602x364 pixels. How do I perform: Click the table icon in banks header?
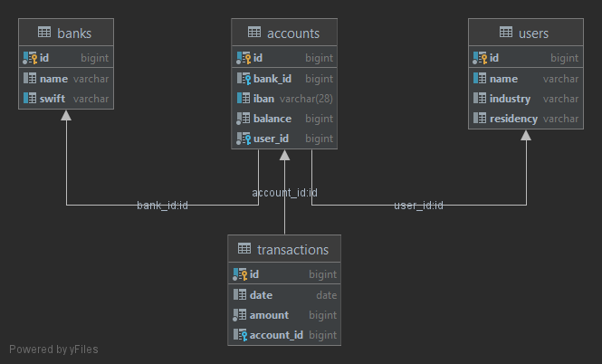point(44,33)
